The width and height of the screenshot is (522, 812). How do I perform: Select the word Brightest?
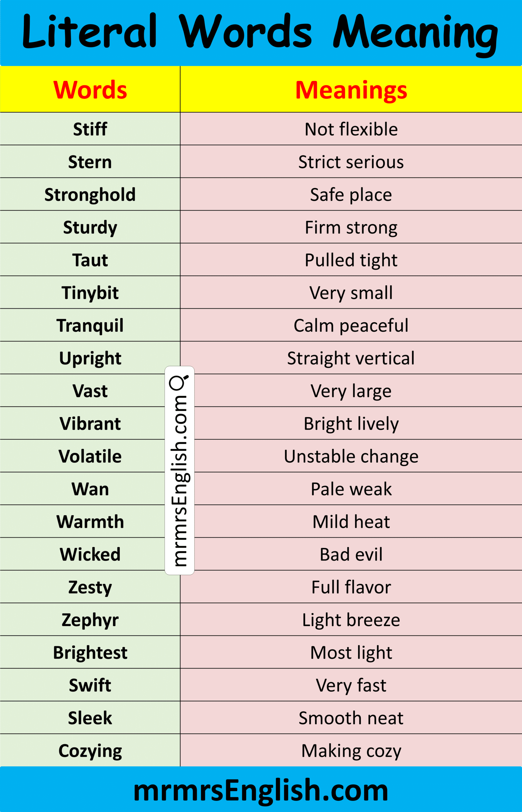(x=90, y=653)
